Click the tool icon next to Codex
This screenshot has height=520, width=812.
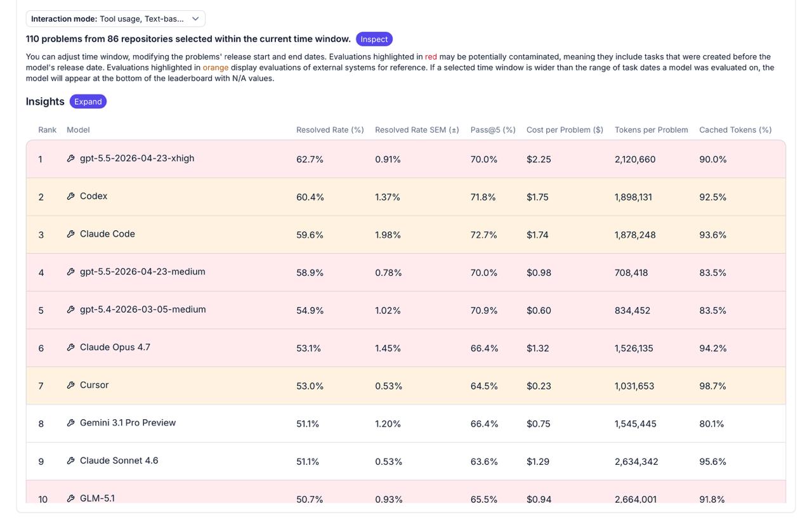pyautogui.click(x=71, y=197)
